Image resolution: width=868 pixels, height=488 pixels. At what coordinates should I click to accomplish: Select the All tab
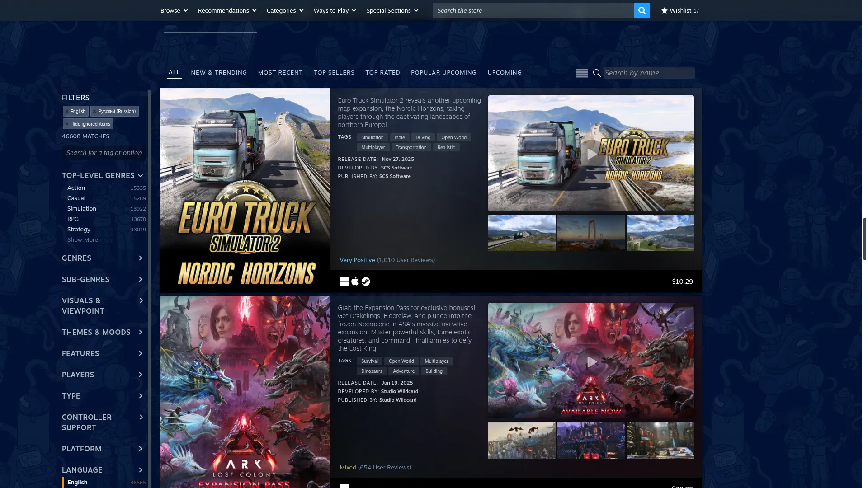174,72
